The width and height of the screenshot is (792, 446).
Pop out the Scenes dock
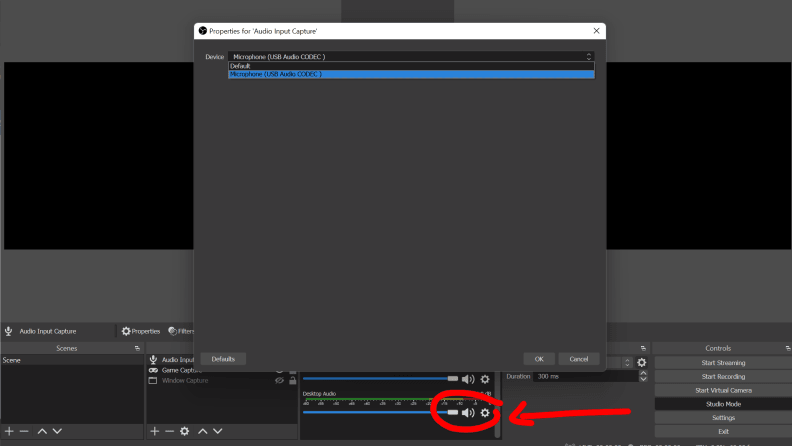pyautogui.click(x=137, y=348)
